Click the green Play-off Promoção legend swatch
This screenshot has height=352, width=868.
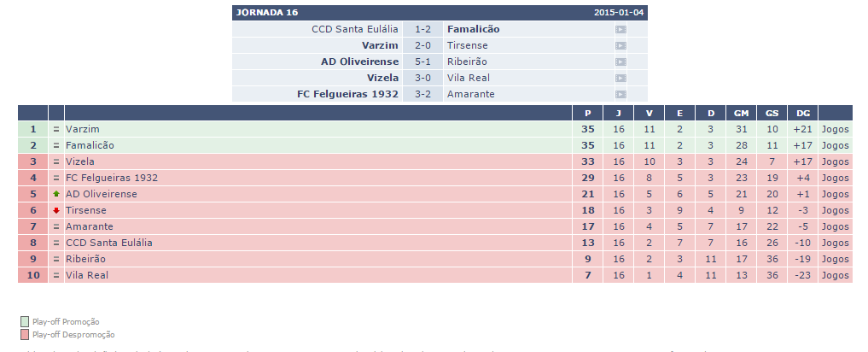pos(24,322)
